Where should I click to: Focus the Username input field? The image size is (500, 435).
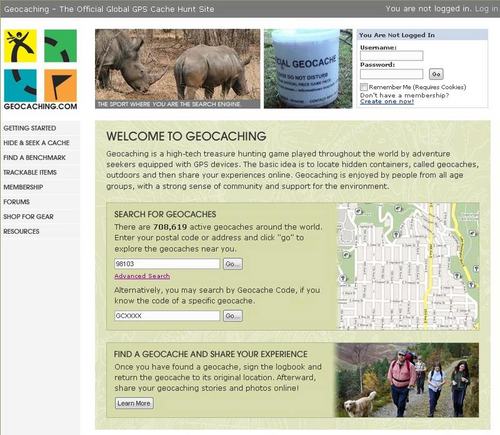[x=392, y=56]
